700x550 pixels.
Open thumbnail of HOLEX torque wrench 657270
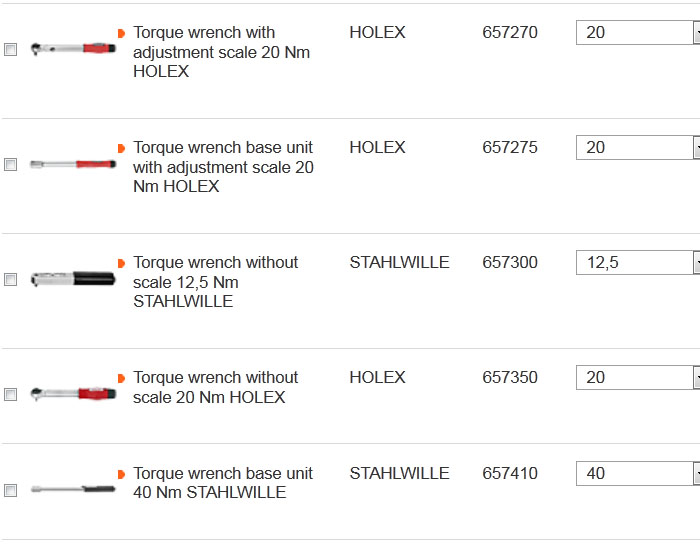coord(73,47)
